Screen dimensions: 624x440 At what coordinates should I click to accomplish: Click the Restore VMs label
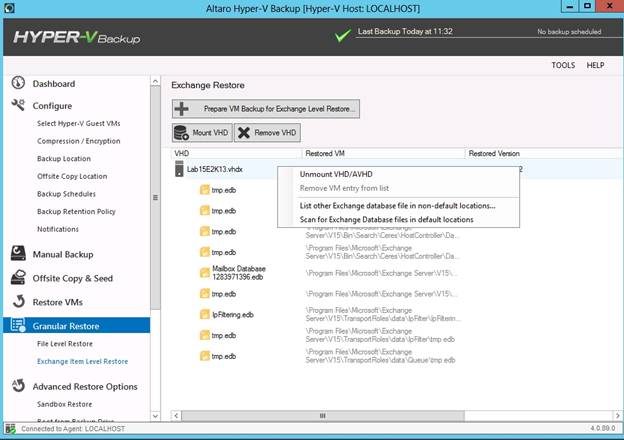58,302
